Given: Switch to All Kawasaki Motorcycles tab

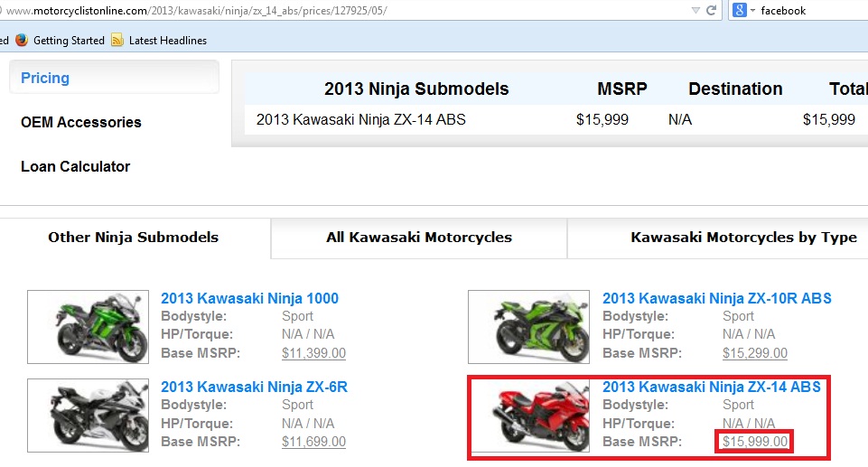Looking at the screenshot, I should (x=419, y=238).
